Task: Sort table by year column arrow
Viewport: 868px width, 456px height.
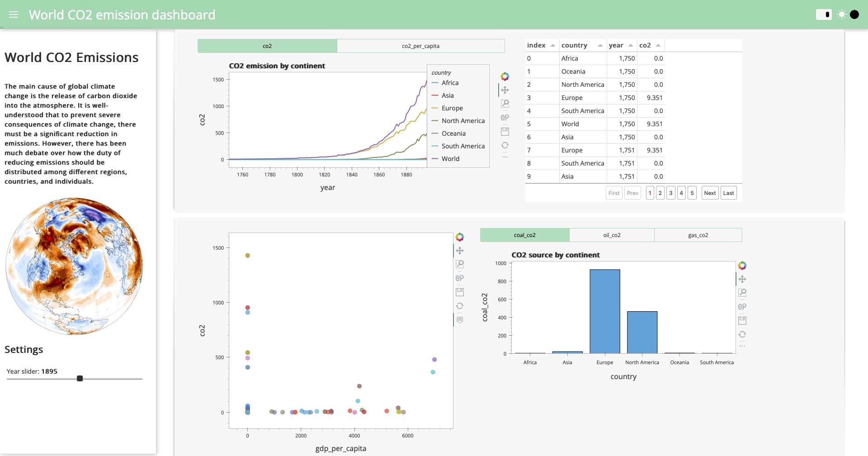Action: click(x=630, y=45)
